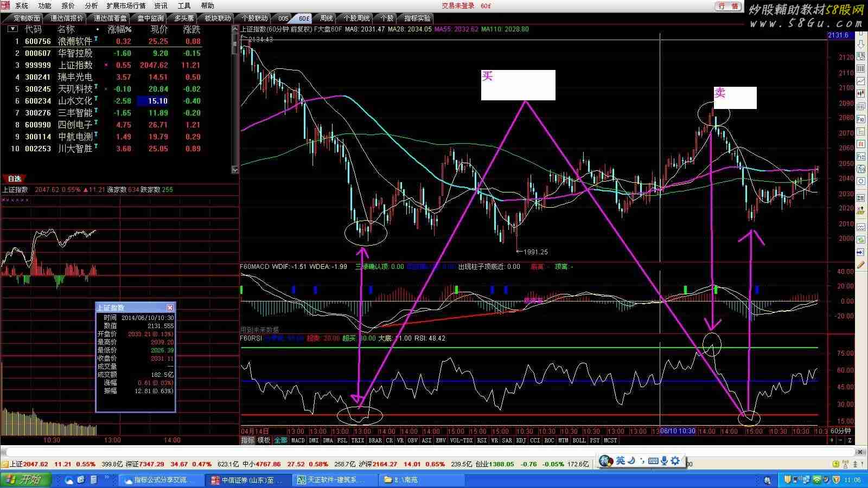Open the IME settings gear icon
Screen dimensions: 868x488
coord(675,460)
